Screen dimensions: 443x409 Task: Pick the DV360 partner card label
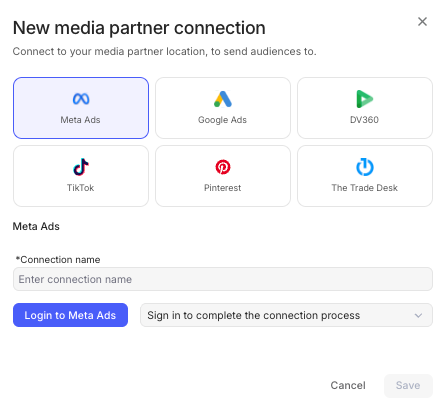(364, 120)
